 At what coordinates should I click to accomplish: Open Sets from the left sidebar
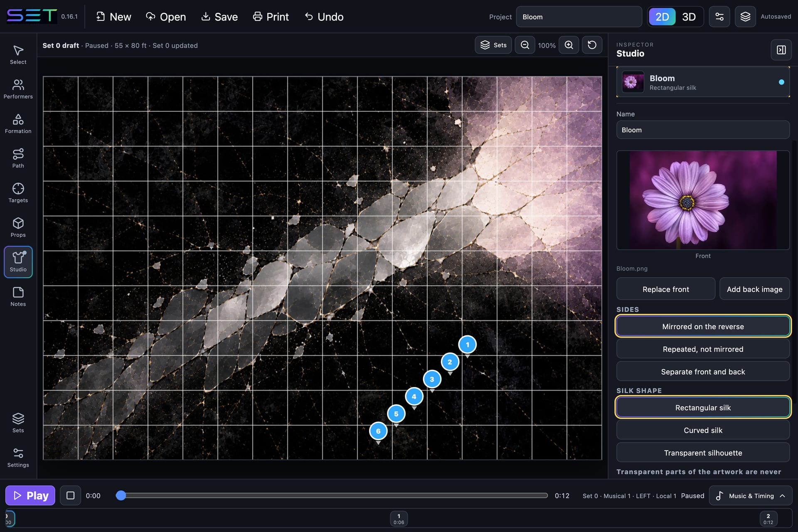click(18, 423)
